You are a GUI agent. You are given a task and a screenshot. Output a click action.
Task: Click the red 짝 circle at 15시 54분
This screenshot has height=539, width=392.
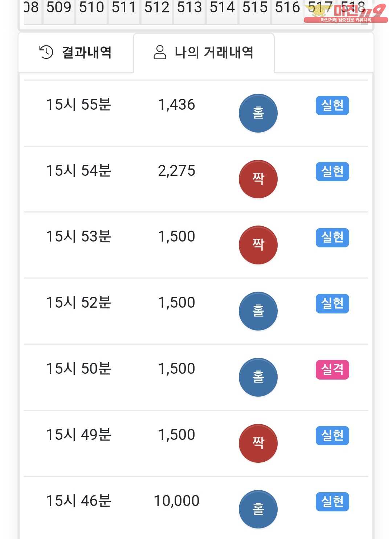pyautogui.click(x=258, y=179)
